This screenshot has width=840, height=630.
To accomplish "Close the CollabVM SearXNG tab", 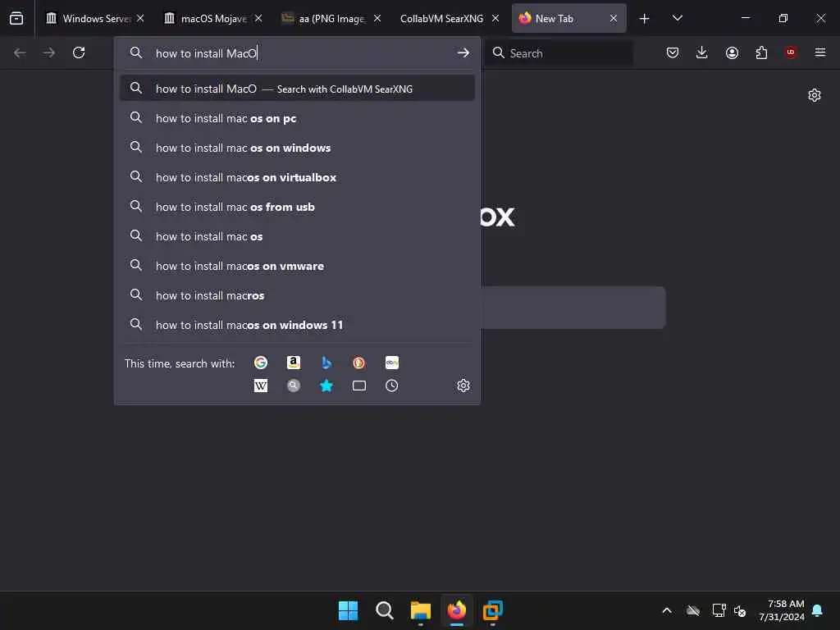I will 495,18.
